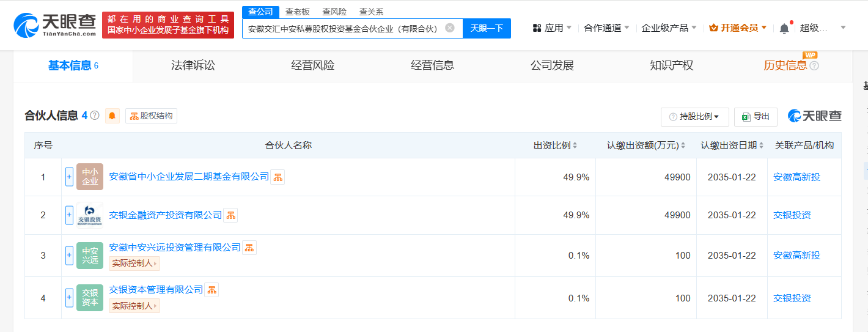Click 导出 export button
Viewport: 868px width, 332px height.
(x=756, y=116)
